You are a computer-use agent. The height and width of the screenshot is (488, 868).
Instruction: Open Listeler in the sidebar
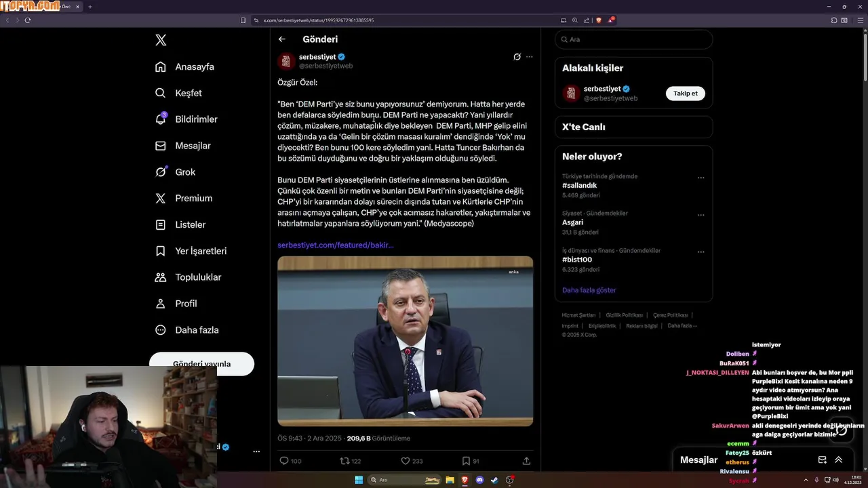[x=180, y=224]
